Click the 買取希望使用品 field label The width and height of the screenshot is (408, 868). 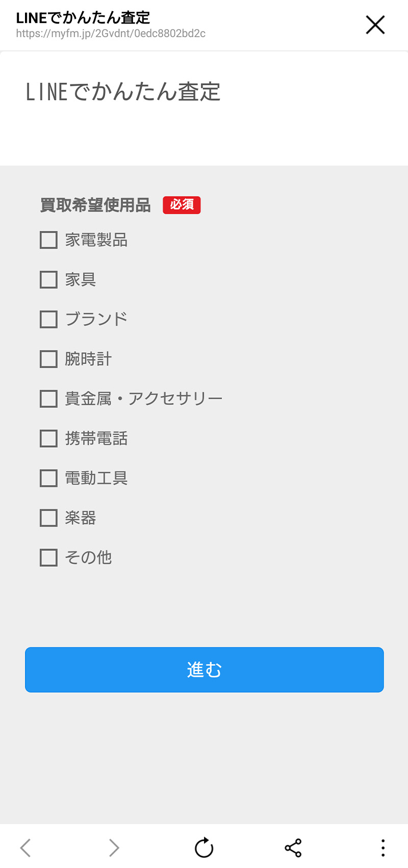[95, 205]
